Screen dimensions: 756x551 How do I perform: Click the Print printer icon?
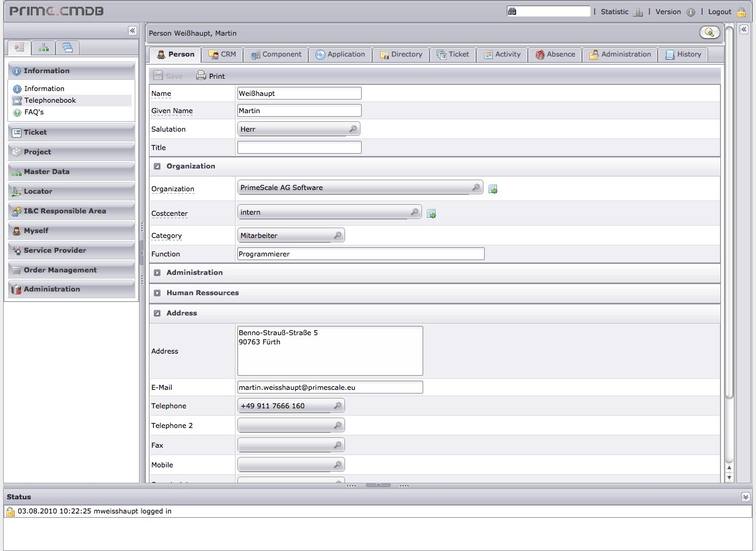201,76
